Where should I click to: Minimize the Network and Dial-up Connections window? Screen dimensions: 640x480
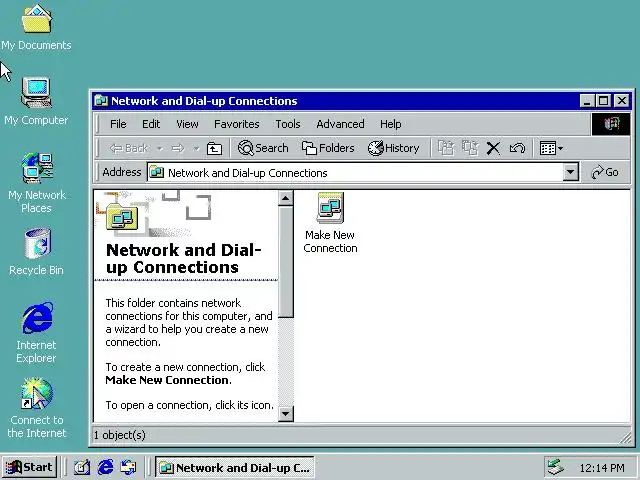point(587,101)
